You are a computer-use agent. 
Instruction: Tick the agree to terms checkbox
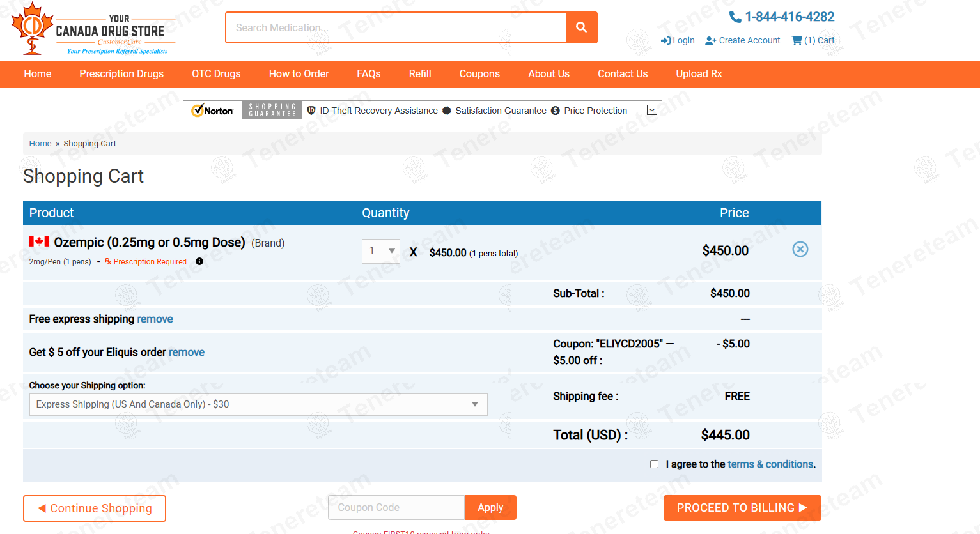click(654, 464)
